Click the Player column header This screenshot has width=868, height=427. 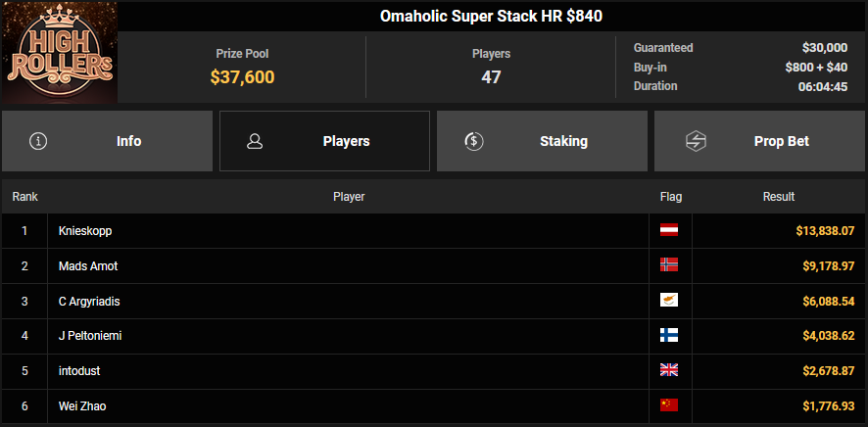(x=349, y=197)
